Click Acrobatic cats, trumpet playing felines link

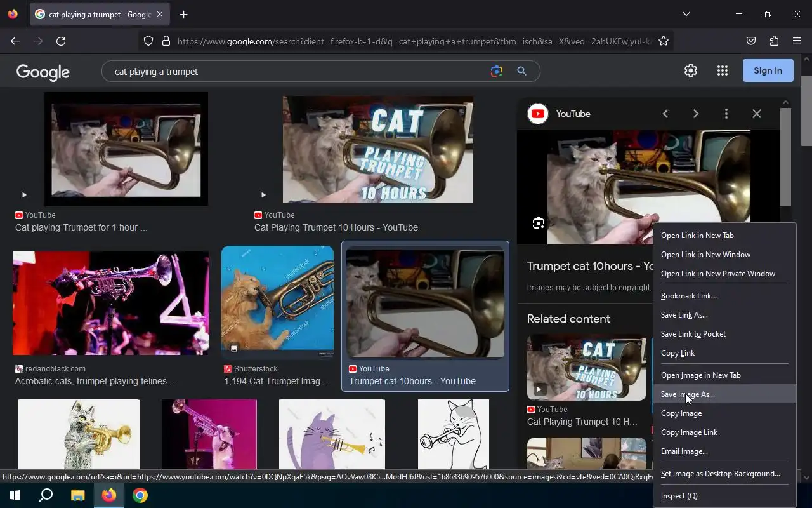click(x=96, y=381)
